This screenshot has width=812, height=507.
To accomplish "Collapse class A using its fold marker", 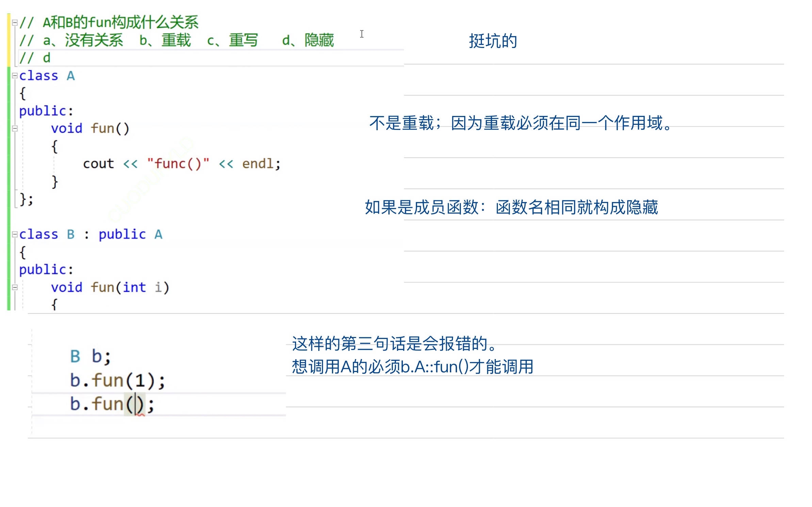I will coord(15,75).
